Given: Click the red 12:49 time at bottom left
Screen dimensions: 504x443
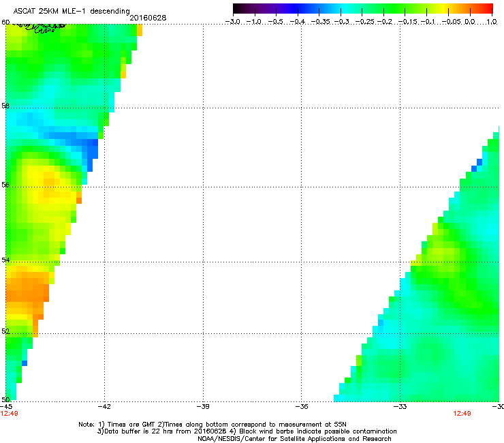Looking at the screenshot, I should [x=9, y=414].
